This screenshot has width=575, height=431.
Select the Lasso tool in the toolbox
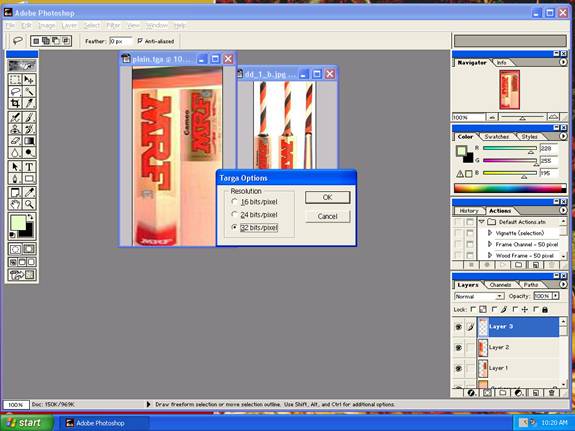tap(15, 91)
